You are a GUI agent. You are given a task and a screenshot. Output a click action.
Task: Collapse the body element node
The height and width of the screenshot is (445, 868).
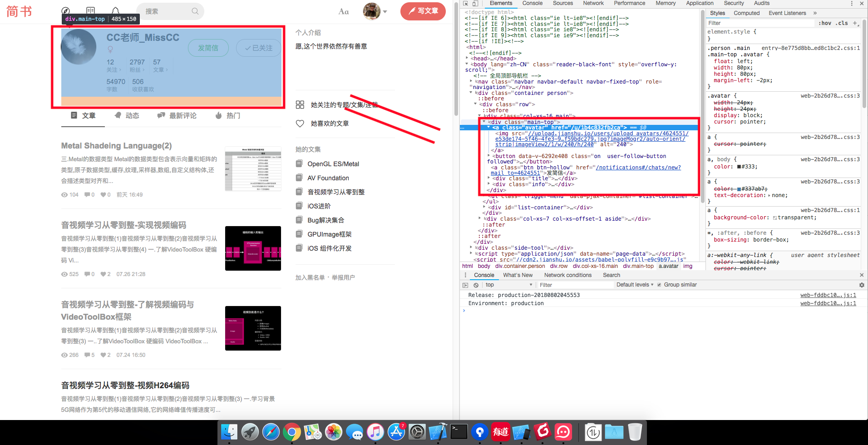[467, 64]
